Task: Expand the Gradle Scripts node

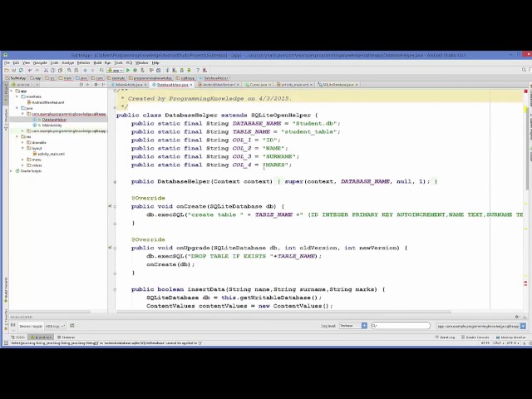Action: click(12, 171)
